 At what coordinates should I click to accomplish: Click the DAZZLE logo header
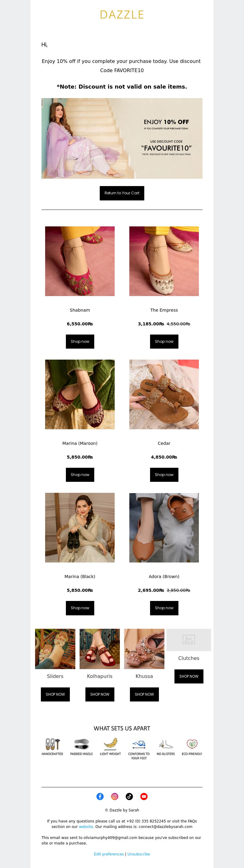tap(122, 14)
